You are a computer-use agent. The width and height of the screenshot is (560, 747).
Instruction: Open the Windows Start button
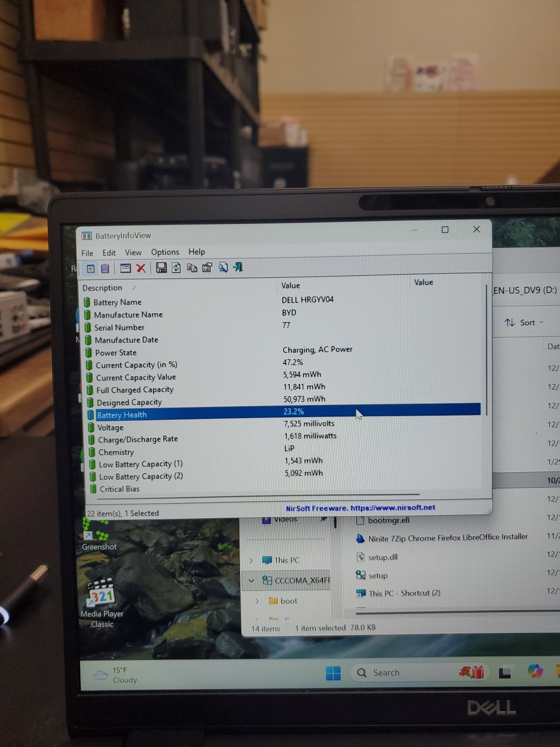333,673
